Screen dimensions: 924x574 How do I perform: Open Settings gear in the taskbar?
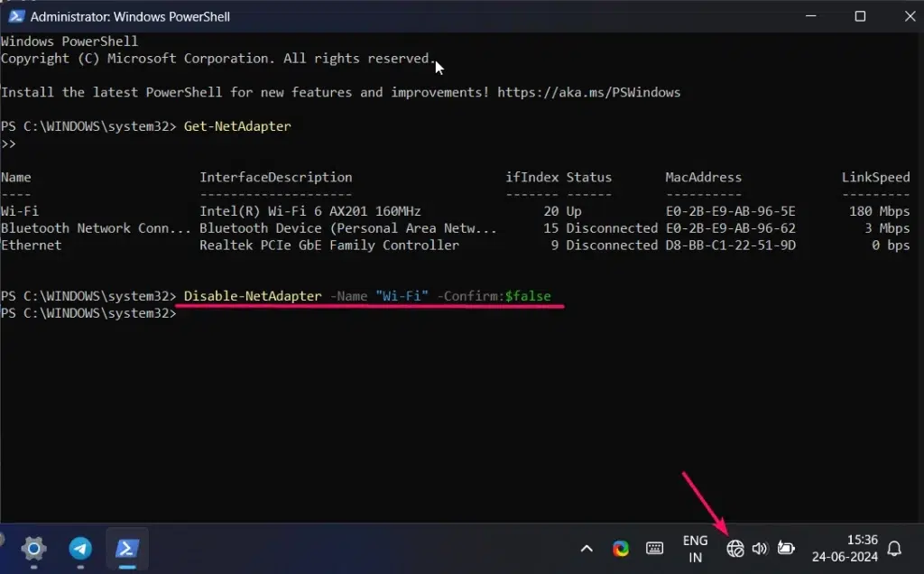click(33, 550)
